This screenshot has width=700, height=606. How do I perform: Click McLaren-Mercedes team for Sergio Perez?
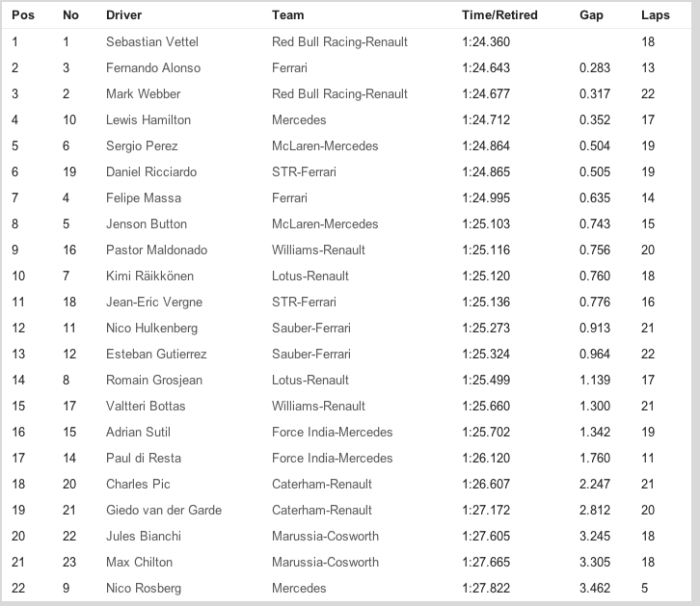click(x=325, y=146)
